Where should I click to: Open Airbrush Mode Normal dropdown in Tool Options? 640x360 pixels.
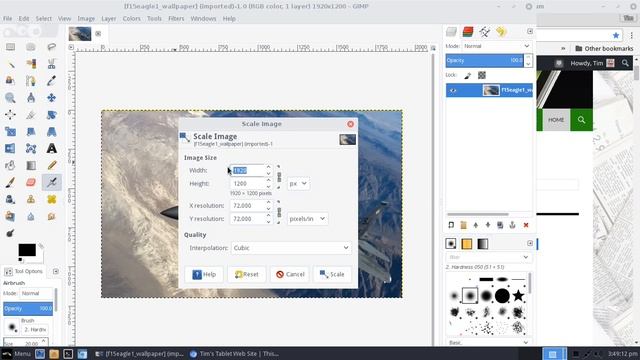(37, 293)
